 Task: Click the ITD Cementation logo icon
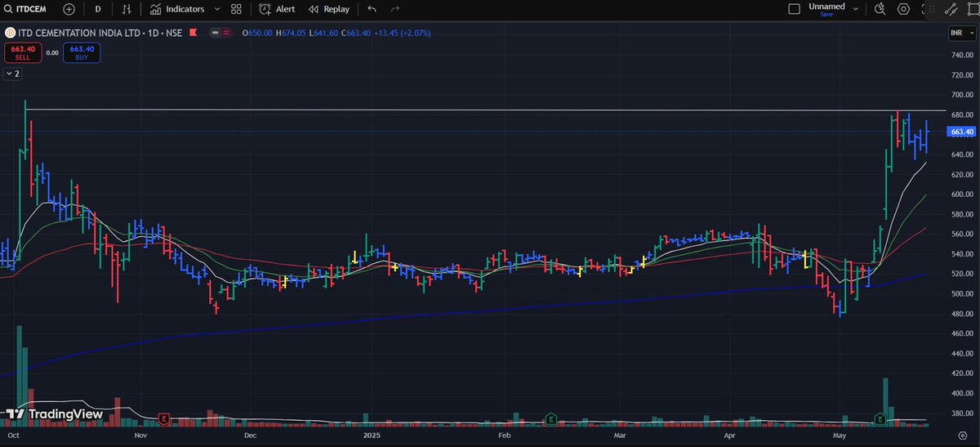pyautogui.click(x=10, y=33)
